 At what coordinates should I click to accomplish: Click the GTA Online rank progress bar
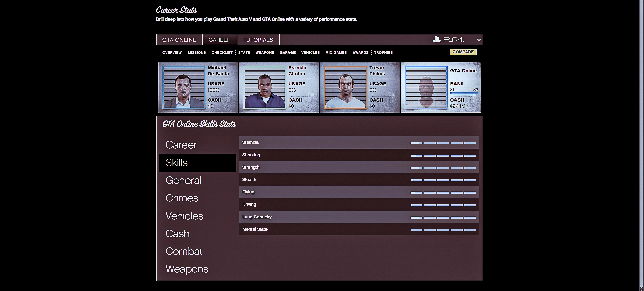coord(464,93)
